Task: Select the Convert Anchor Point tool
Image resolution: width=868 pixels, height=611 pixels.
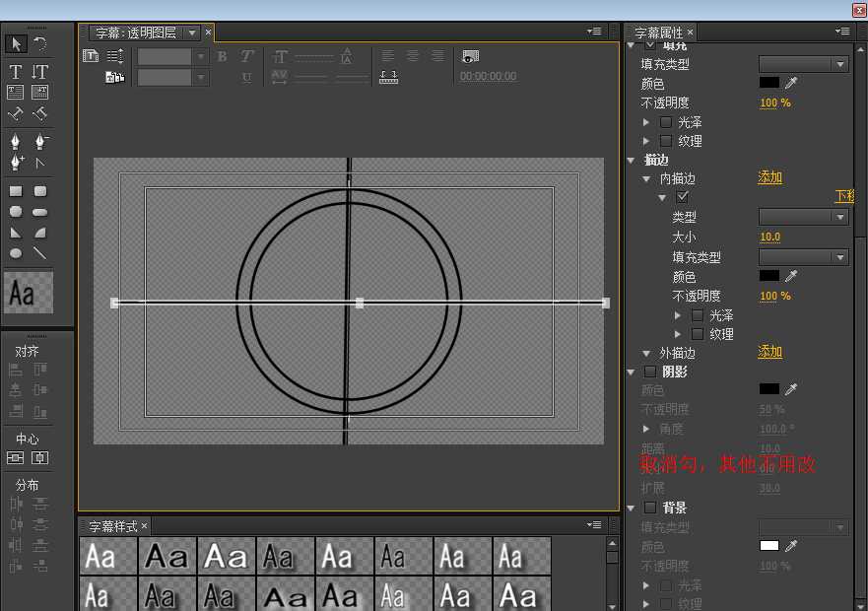Action: pos(39,163)
